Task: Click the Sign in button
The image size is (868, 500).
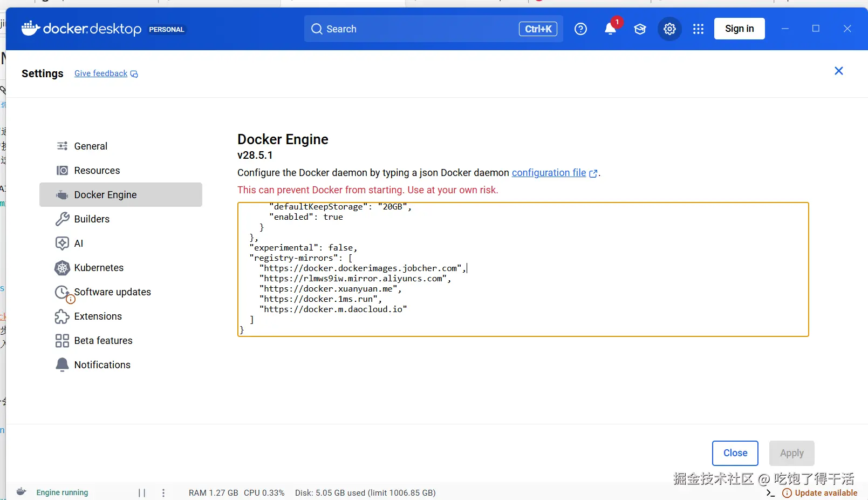Action: 739,29
